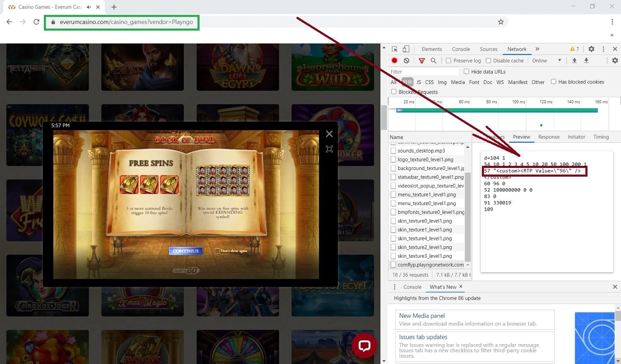Open the Console tab in the top DevTools bar
The height and width of the screenshot is (364, 621).
[461, 49]
